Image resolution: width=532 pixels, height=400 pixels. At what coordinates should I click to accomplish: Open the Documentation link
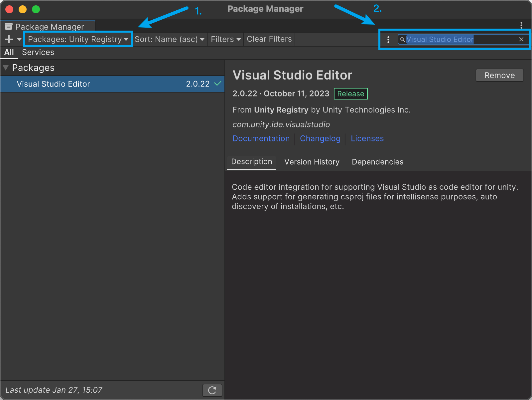point(261,138)
